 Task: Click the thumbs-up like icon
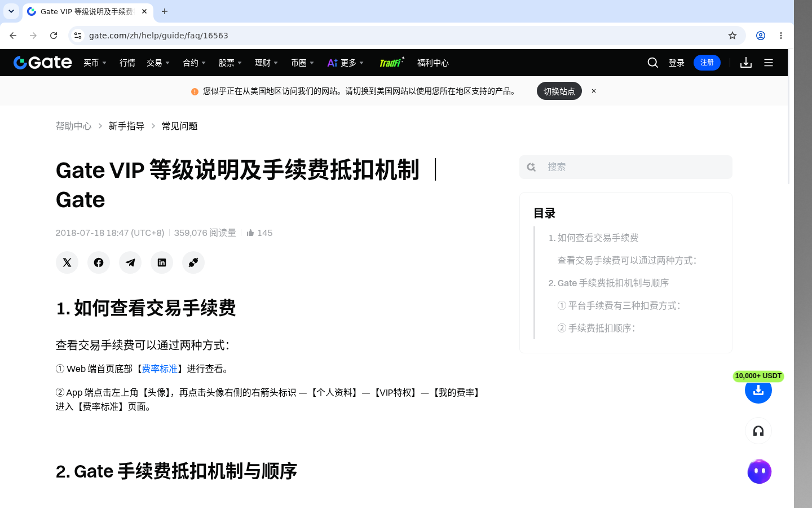[x=250, y=233]
